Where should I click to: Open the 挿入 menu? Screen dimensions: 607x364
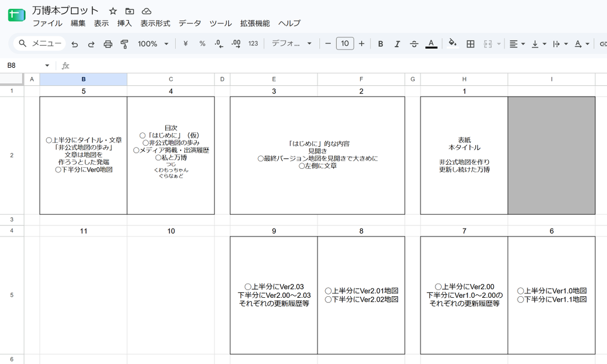[124, 23]
